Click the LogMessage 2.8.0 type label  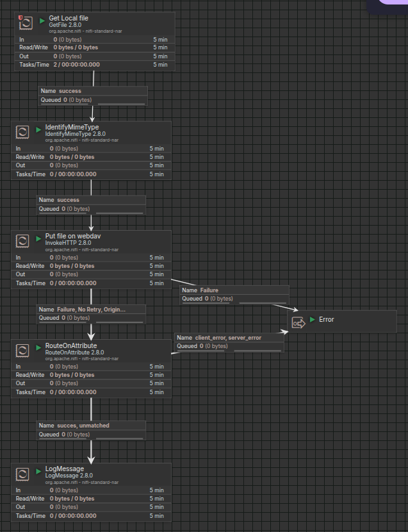(69, 476)
